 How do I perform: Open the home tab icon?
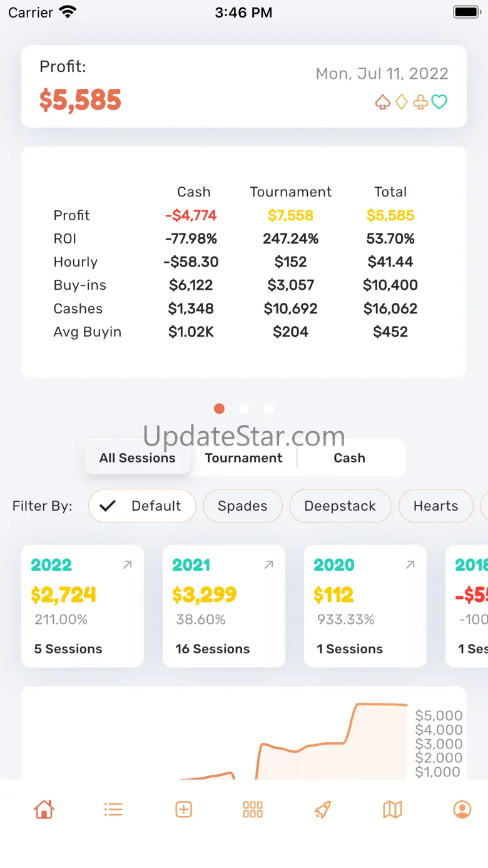[44, 809]
